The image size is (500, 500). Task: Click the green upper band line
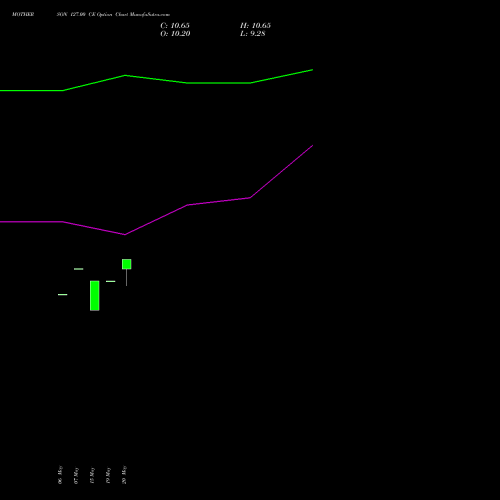pyautogui.click(x=156, y=79)
